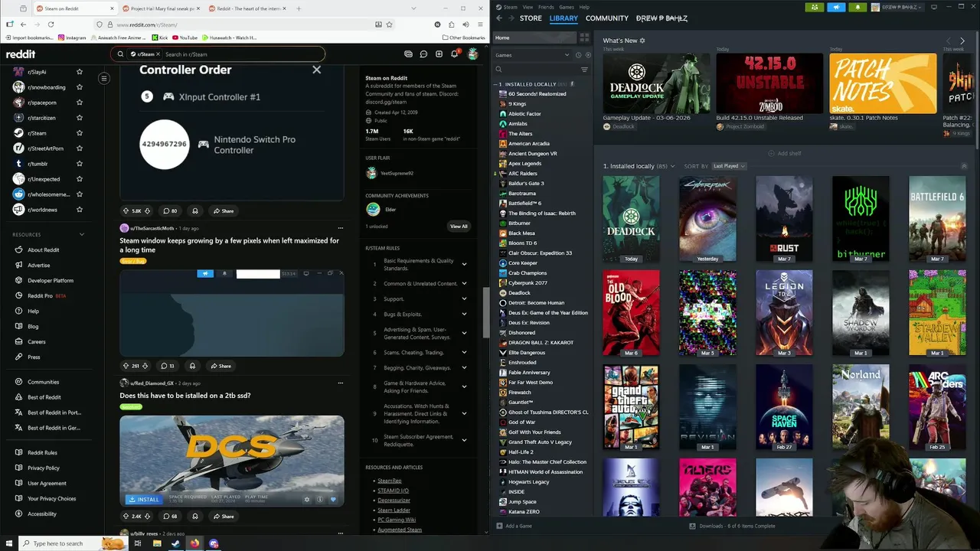The width and height of the screenshot is (980, 551).
Task: Bookmark this page star icon
Action: click(x=389, y=24)
